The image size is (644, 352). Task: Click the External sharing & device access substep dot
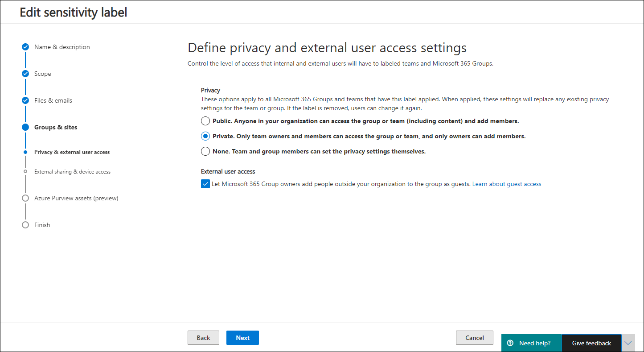click(x=25, y=171)
